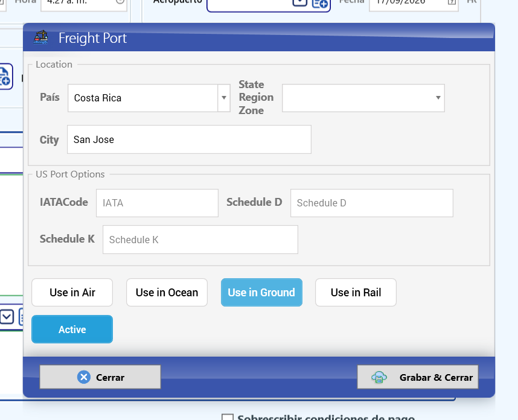The height and width of the screenshot is (420, 518).
Task: Click the "IATACode" label
Action: (x=64, y=202)
